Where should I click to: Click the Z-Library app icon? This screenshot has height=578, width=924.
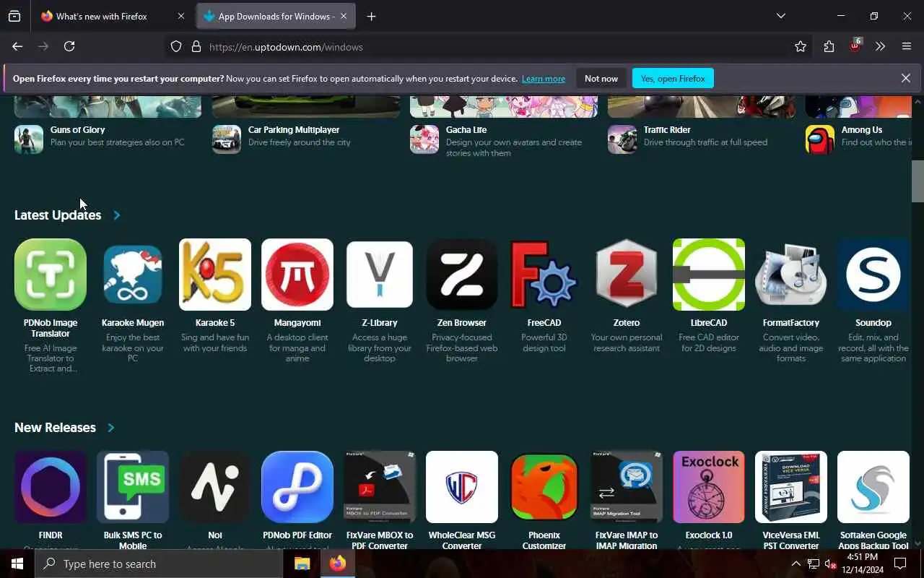pos(380,275)
